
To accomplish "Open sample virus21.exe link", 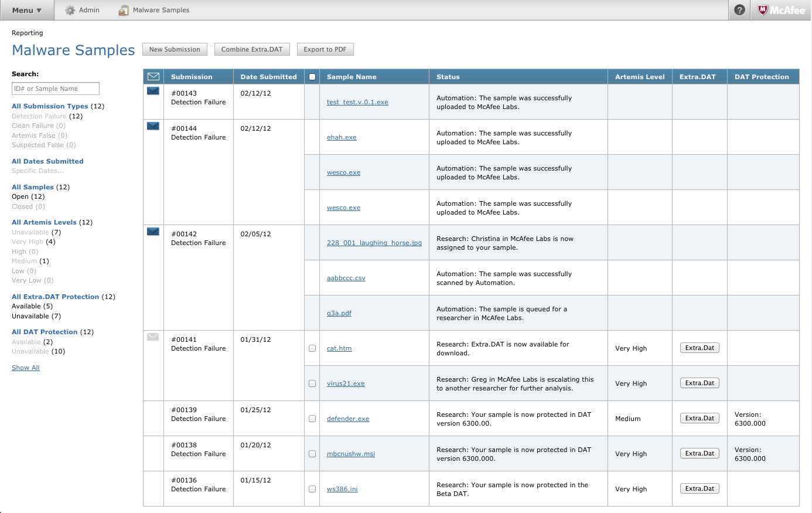I will coord(346,383).
